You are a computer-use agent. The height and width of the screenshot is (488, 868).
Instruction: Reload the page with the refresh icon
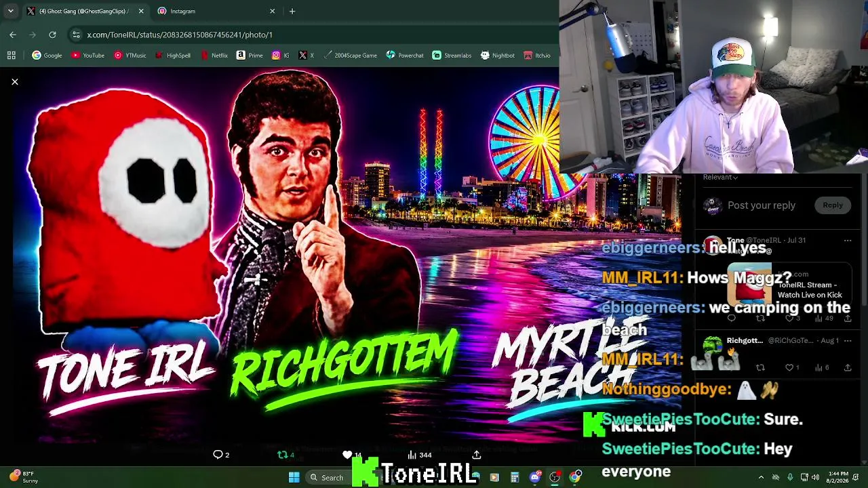51,35
